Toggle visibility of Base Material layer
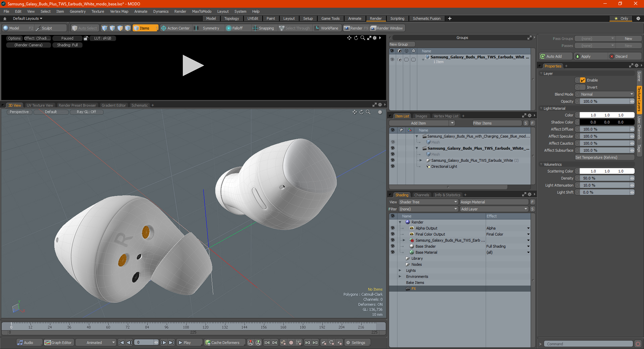The width and height of the screenshot is (644, 349). pos(392,252)
